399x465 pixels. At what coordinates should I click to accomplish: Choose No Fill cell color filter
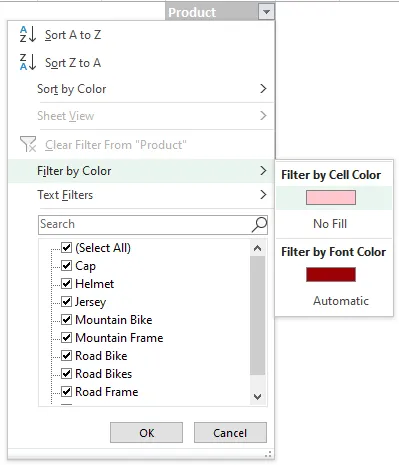coord(330,224)
